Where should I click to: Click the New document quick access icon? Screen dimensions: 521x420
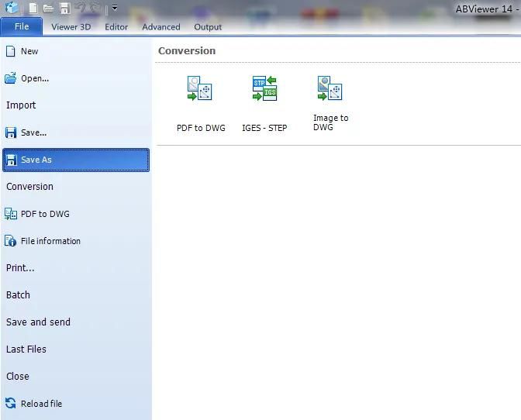(33, 8)
